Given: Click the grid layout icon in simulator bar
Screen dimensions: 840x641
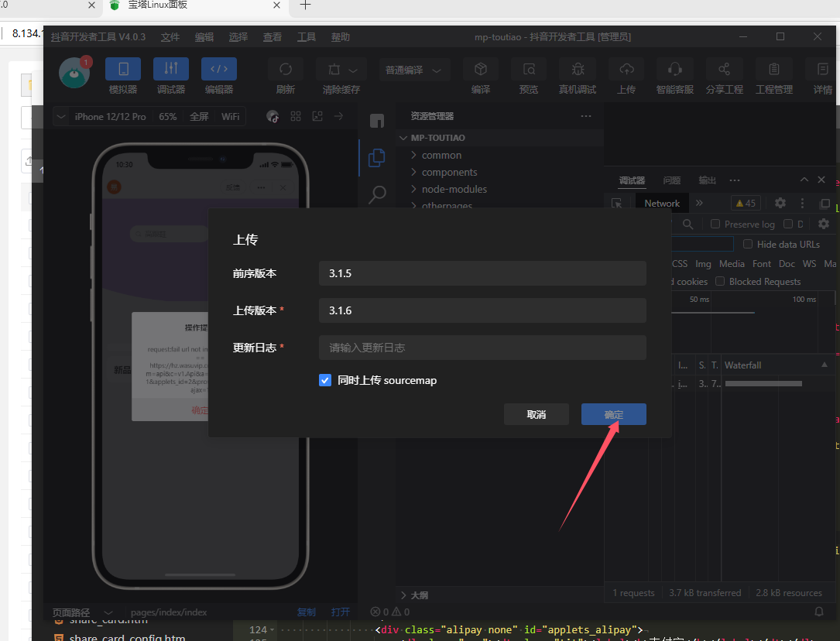Looking at the screenshot, I should pyautogui.click(x=296, y=116).
